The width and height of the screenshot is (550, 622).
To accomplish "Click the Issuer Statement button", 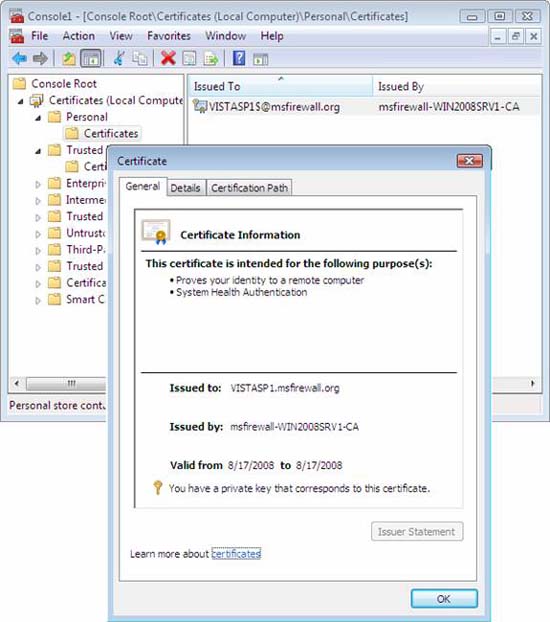I will [417, 532].
